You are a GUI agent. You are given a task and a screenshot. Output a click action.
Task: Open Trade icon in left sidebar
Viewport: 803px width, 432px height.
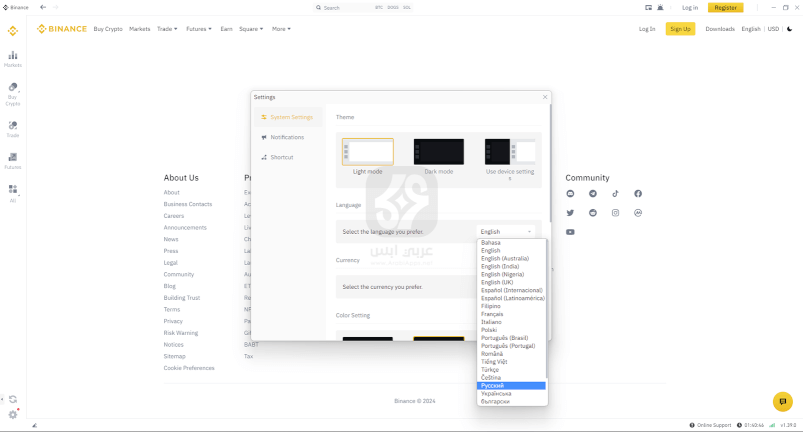(13, 129)
